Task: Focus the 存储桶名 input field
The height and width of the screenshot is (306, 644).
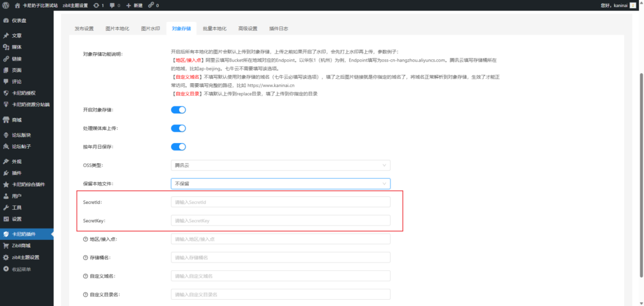Action: point(280,258)
